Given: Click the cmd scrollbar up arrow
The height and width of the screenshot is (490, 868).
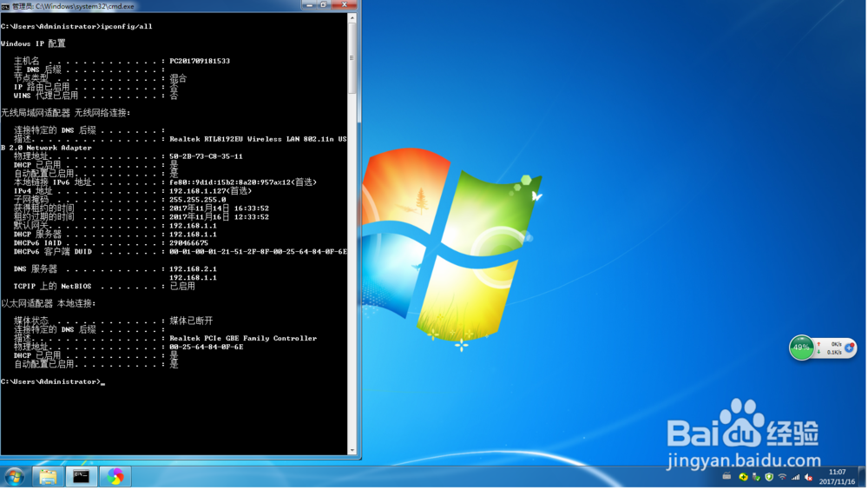Looking at the screenshot, I should [352, 18].
